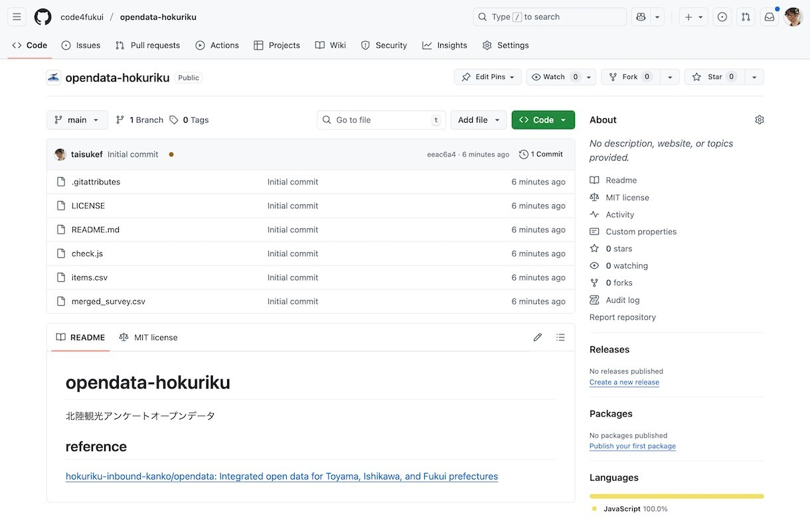Open the hamburger navigation menu
Image resolution: width=810 pixels, height=532 pixels.
coord(17,17)
